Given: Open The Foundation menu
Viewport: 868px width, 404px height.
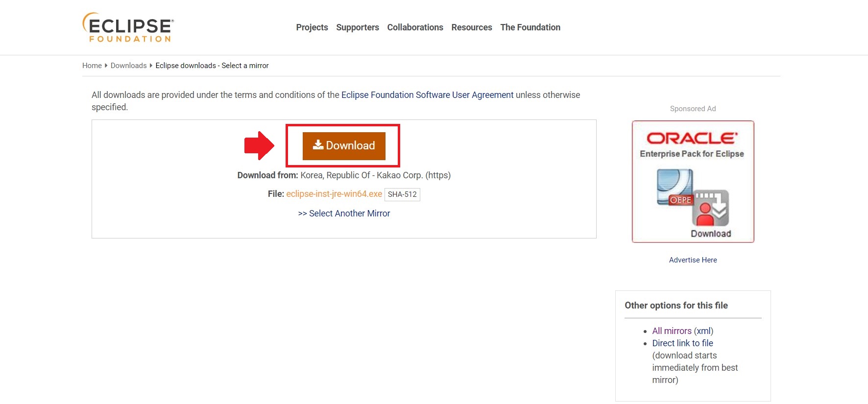Looking at the screenshot, I should (x=530, y=27).
